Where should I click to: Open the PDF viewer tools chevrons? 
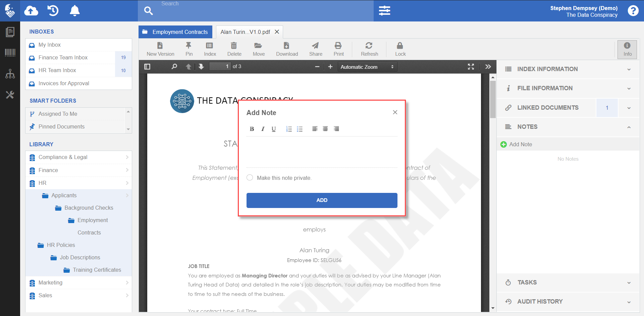(488, 67)
